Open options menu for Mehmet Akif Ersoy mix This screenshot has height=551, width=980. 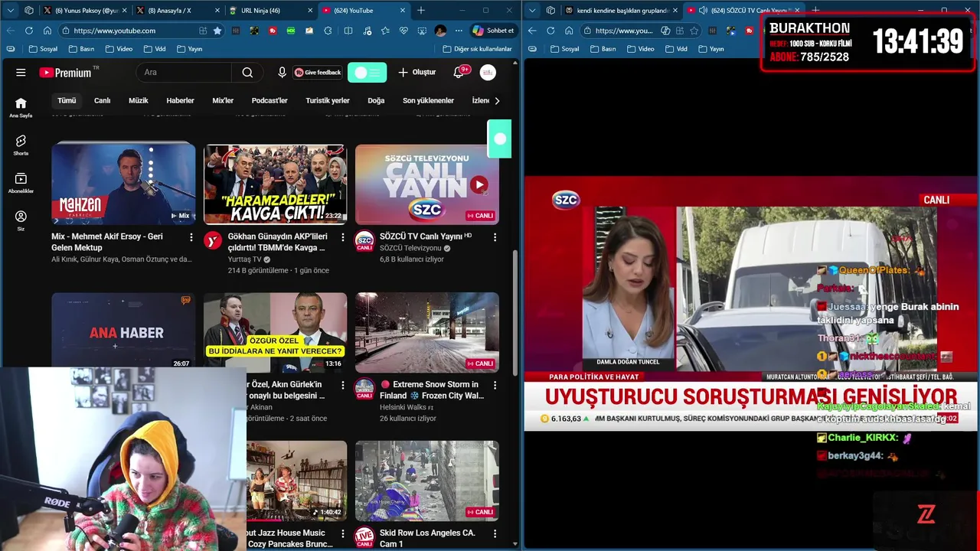191,237
